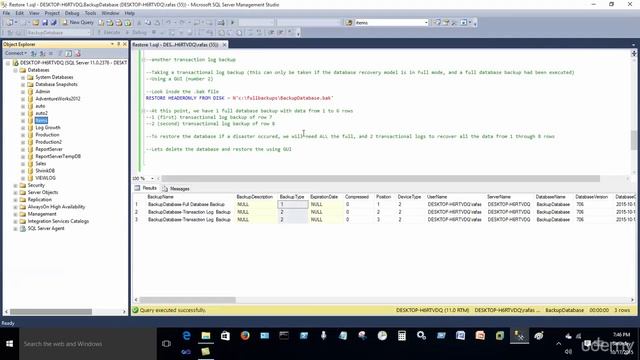Click the Object Explorer horizontal scrollbar
Viewport: 640px width, 360px height.
(51, 311)
